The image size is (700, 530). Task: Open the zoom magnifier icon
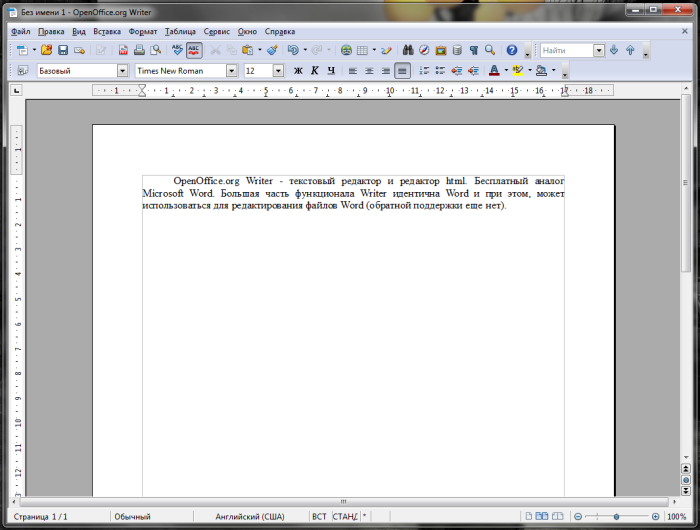490,50
